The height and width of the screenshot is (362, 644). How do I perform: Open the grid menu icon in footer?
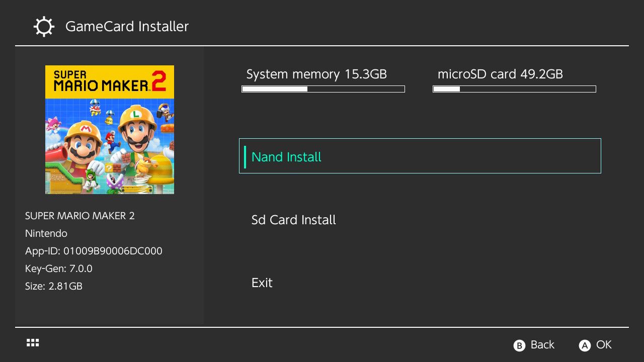(x=33, y=343)
